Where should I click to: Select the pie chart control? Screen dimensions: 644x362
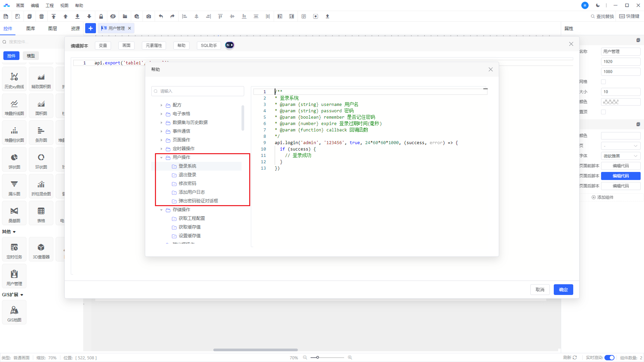tap(14, 161)
